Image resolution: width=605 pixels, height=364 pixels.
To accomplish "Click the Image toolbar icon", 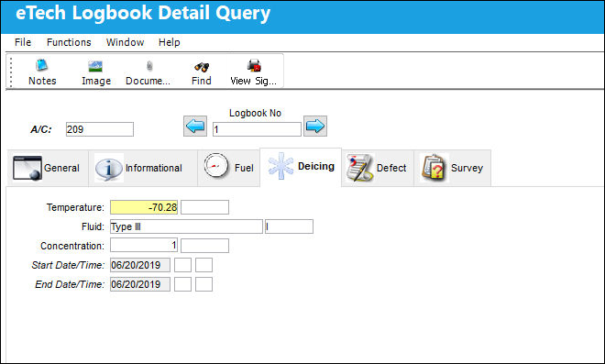I will 95,66.
